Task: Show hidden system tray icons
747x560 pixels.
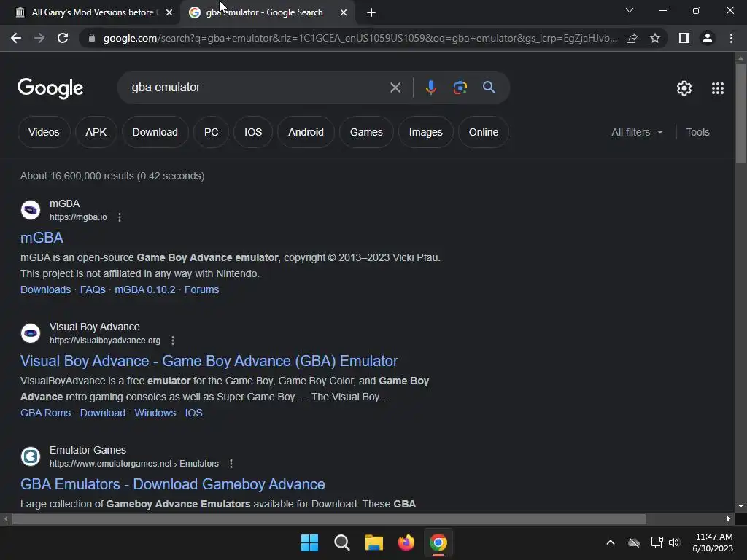Action: pos(611,542)
